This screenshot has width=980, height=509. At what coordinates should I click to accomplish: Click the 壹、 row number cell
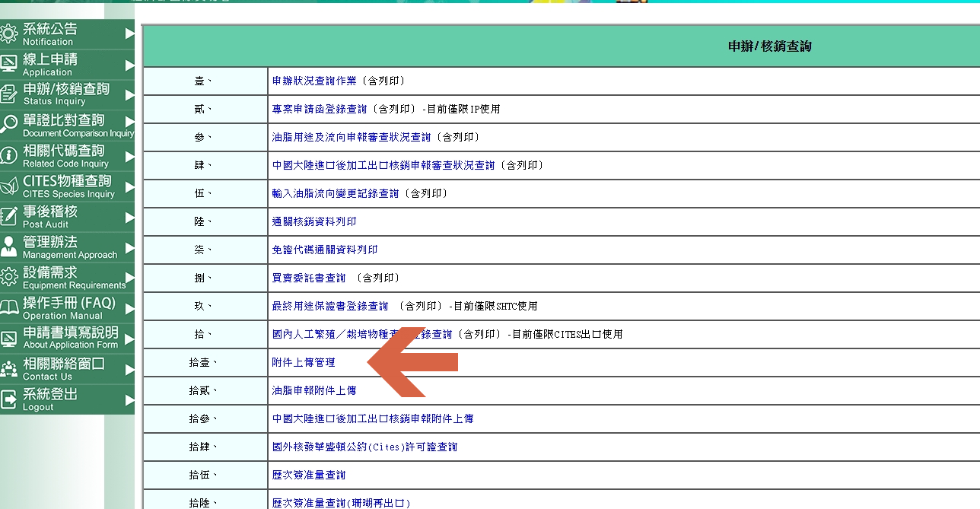click(x=205, y=81)
